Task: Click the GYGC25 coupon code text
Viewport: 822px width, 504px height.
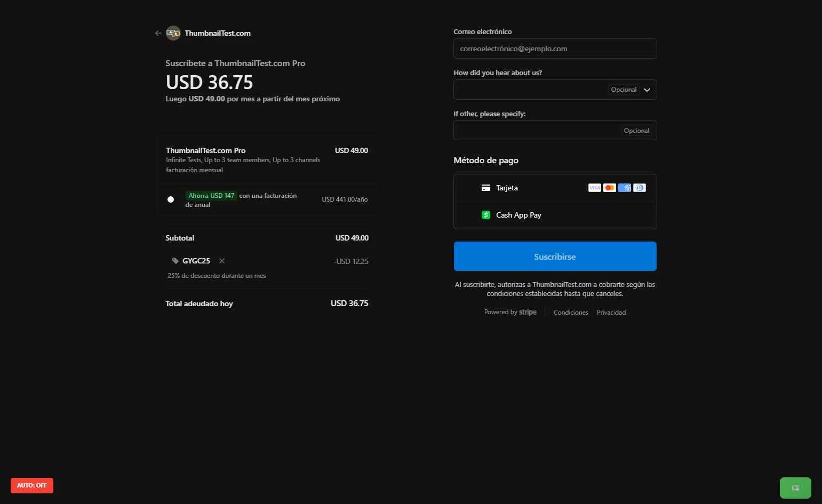Action: [196, 261]
